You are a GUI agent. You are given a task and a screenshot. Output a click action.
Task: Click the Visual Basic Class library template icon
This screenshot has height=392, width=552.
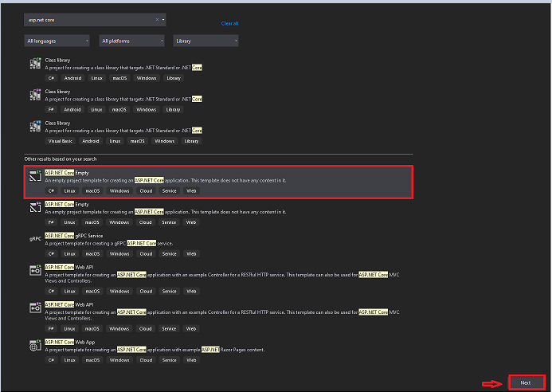click(35, 126)
